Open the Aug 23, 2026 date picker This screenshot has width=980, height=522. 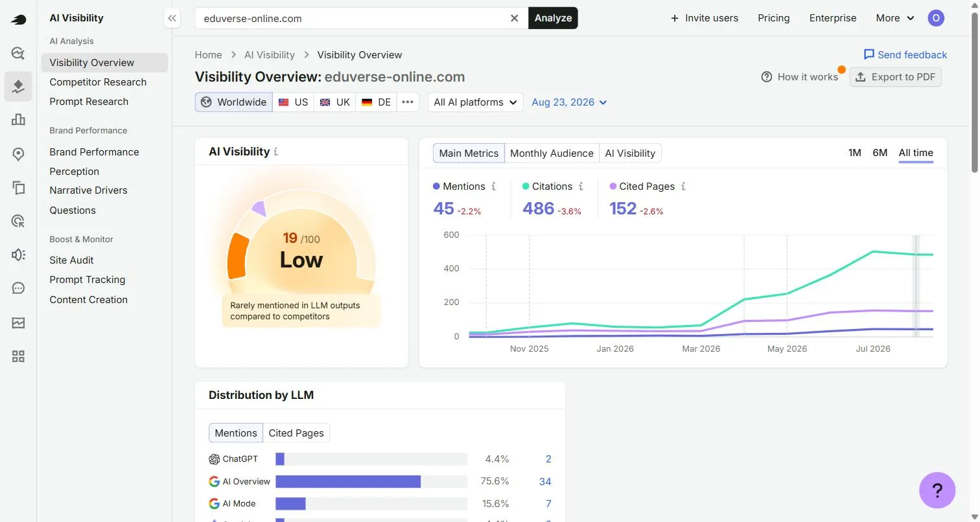[569, 102]
